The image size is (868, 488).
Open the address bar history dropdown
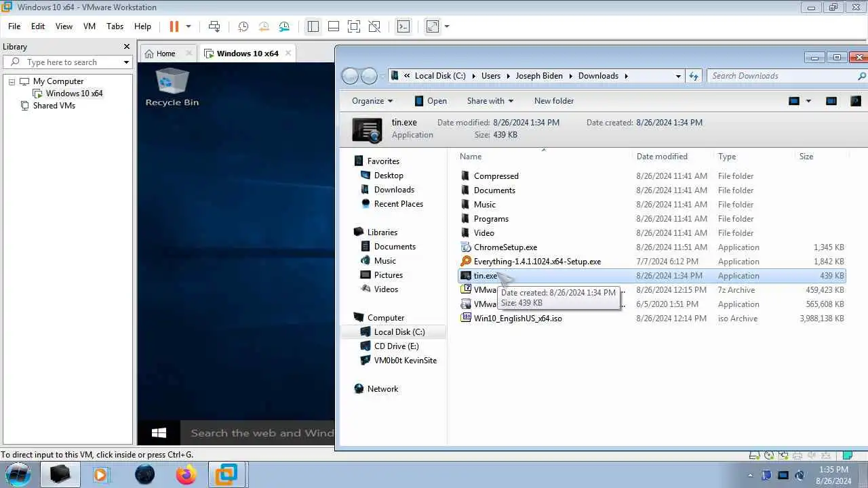point(678,76)
